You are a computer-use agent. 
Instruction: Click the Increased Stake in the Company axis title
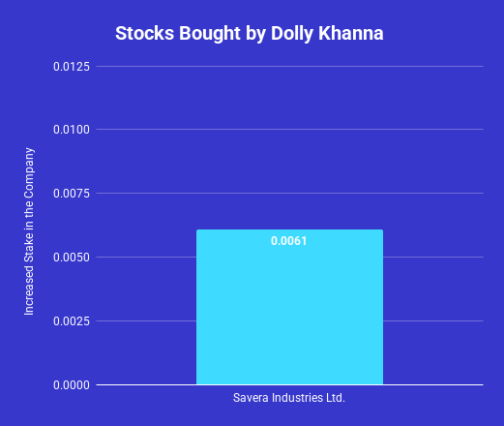pos(29,231)
